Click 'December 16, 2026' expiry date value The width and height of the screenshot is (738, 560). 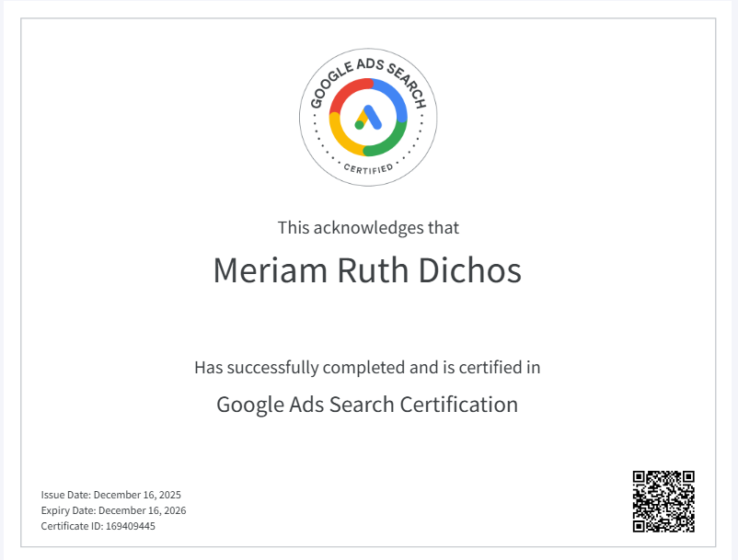click(142, 510)
